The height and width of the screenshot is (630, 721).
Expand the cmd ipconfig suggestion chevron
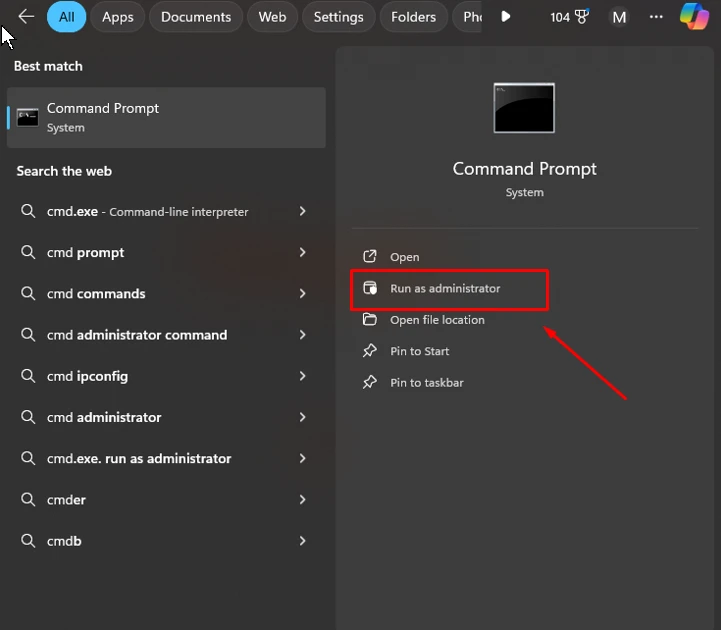pyautogui.click(x=302, y=376)
